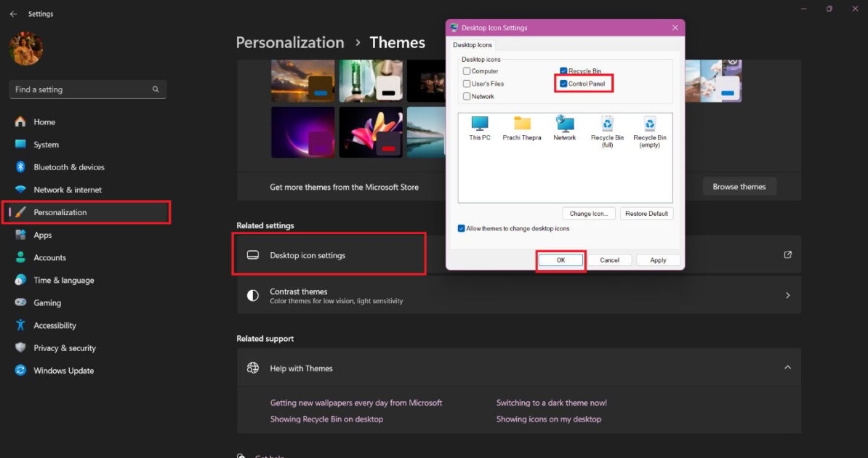This screenshot has height=458, width=868.
Task: Close the Desktop Icon Settings dialog
Action: (x=675, y=28)
